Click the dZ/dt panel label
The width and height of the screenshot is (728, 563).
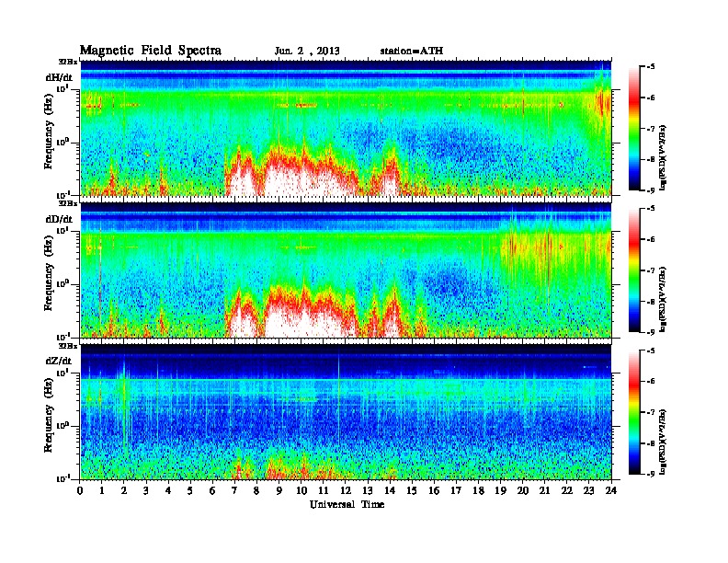click(x=59, y=361)
